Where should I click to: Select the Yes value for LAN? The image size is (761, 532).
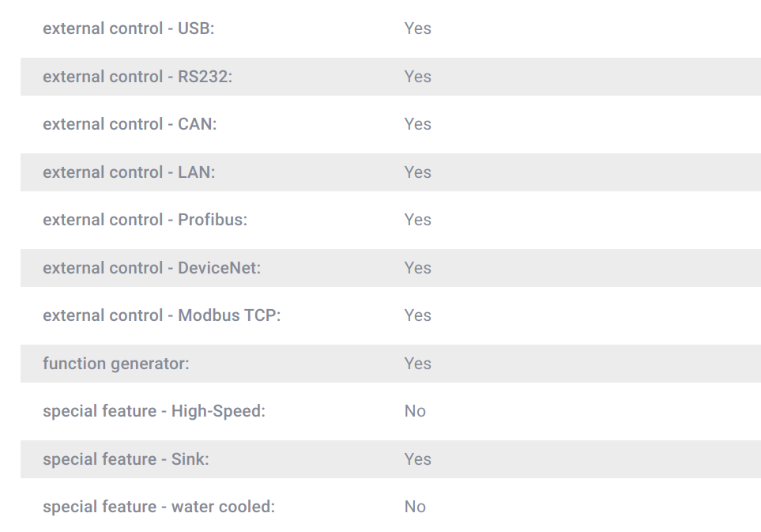(417, 172)
